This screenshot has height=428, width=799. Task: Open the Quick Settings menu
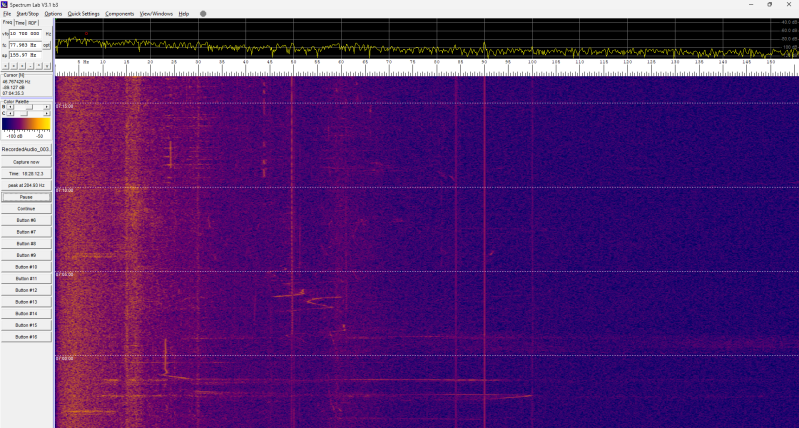84,14
